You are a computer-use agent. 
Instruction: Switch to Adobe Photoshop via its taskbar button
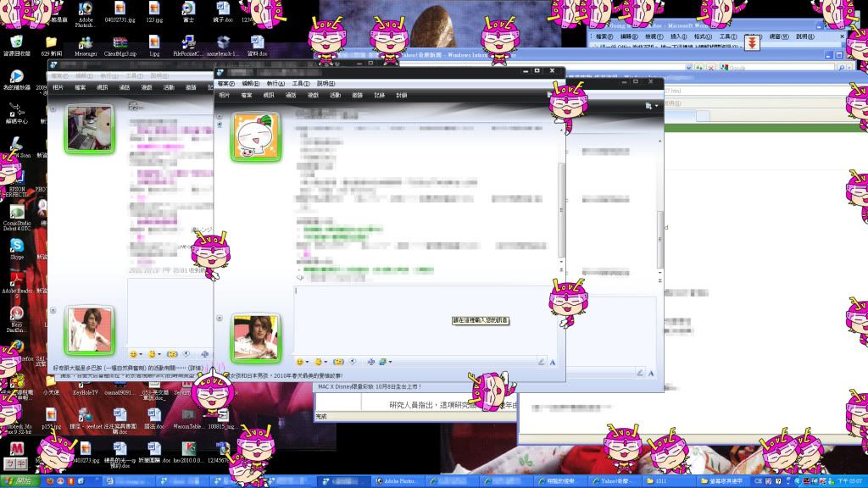click(397, 481)
